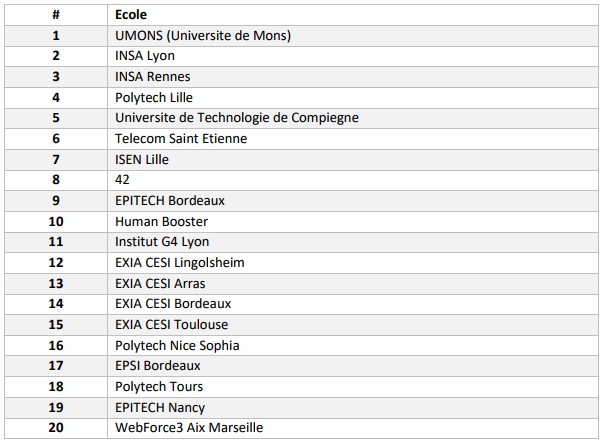Select EPITECH Bordeaux in the table

(x=170, y=201)
